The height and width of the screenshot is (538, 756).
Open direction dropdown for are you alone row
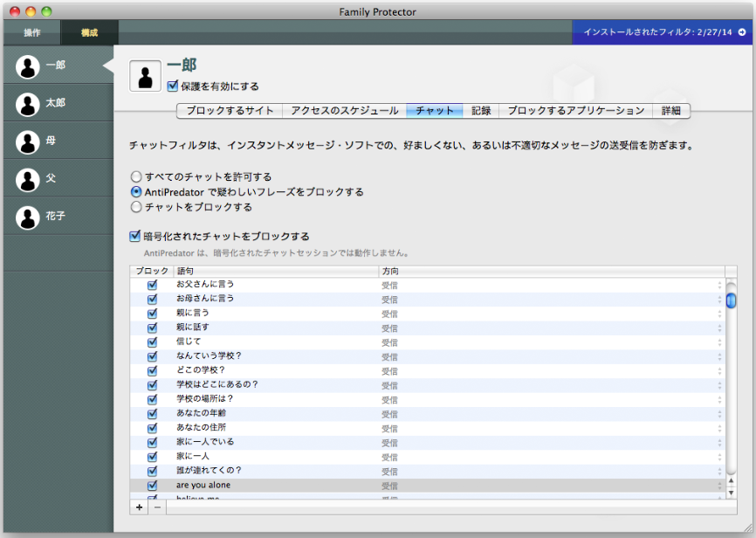(719, 486)
